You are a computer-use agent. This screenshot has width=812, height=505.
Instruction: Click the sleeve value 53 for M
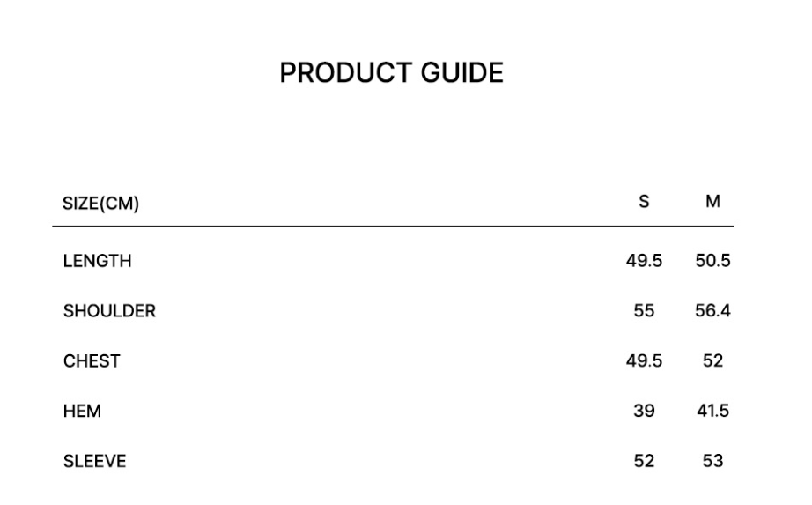point(712,462)
